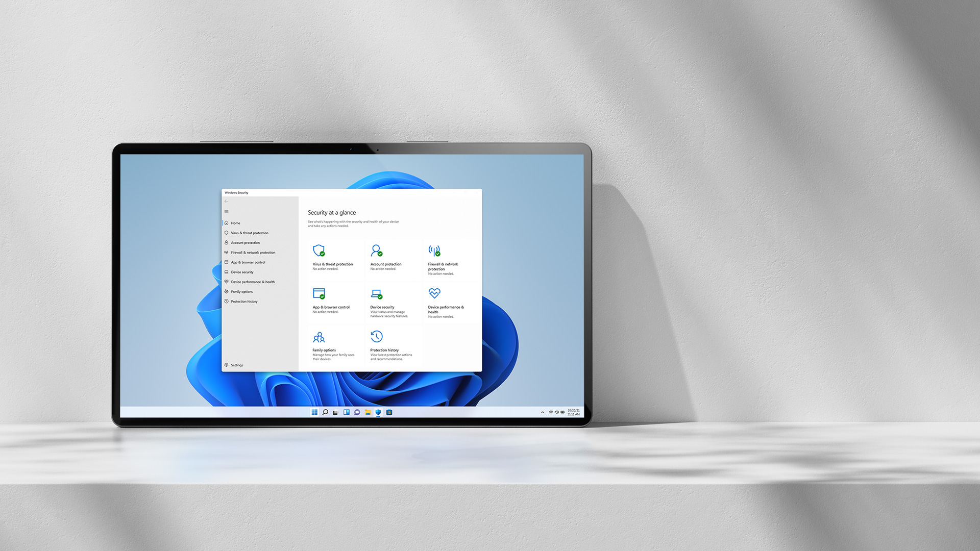Expand the left navigation menu

tap(226, 211)
